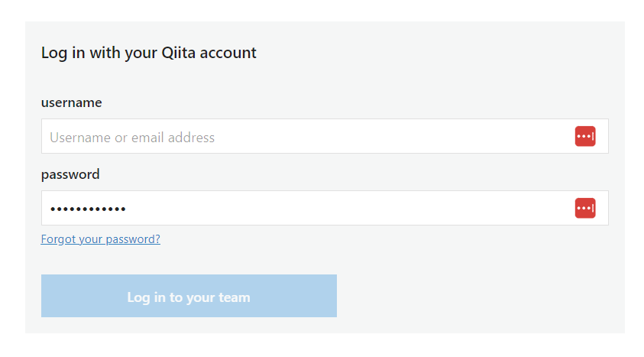Screen dimensions: 644x357
Task: Select the red autofill badge beside username placeholder
Action: (585, 136)
